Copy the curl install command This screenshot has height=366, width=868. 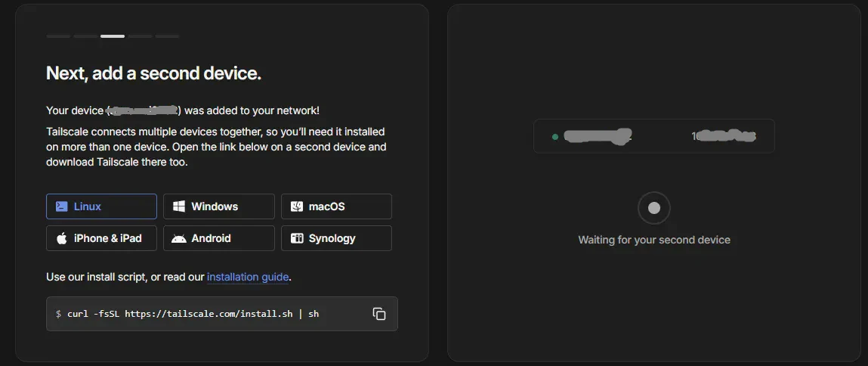[x=379, y=314]
